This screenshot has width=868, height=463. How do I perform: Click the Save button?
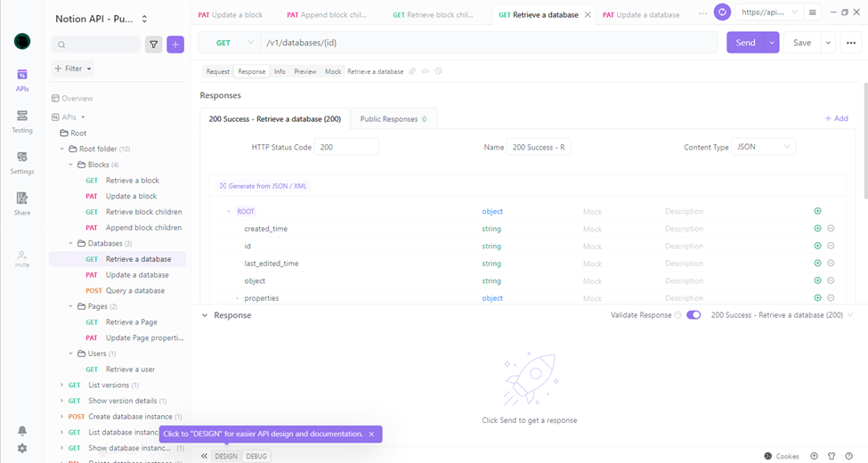click(x=802, y=43)
